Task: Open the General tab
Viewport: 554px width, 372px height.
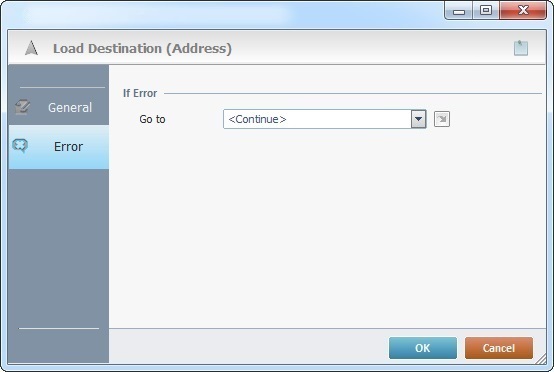Action: 59,107
